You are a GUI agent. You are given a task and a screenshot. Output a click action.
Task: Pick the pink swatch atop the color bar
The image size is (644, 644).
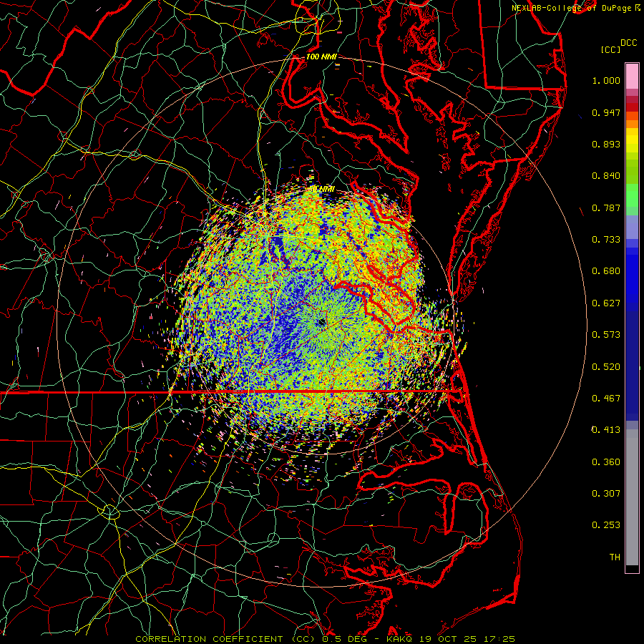pyautogui.click(x=632, y=76)
